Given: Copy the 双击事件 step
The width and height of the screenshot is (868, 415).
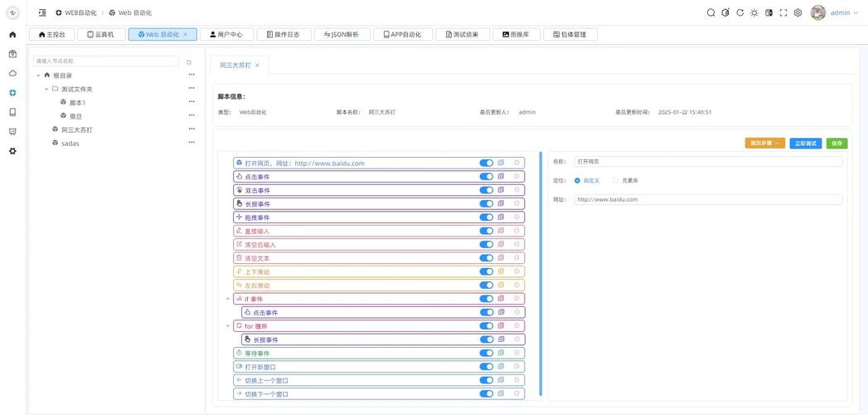Looking at the screenshot, I should 501,190.
